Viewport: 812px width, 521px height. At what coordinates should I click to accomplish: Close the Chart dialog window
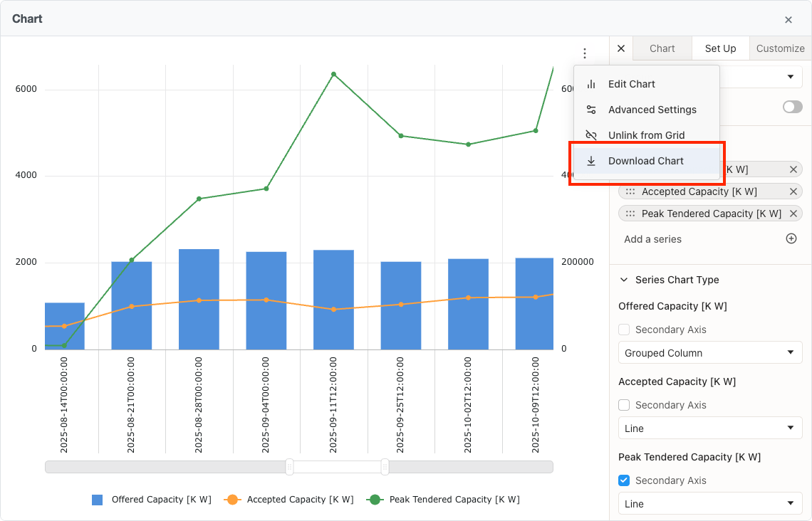(x=788, y=20)
